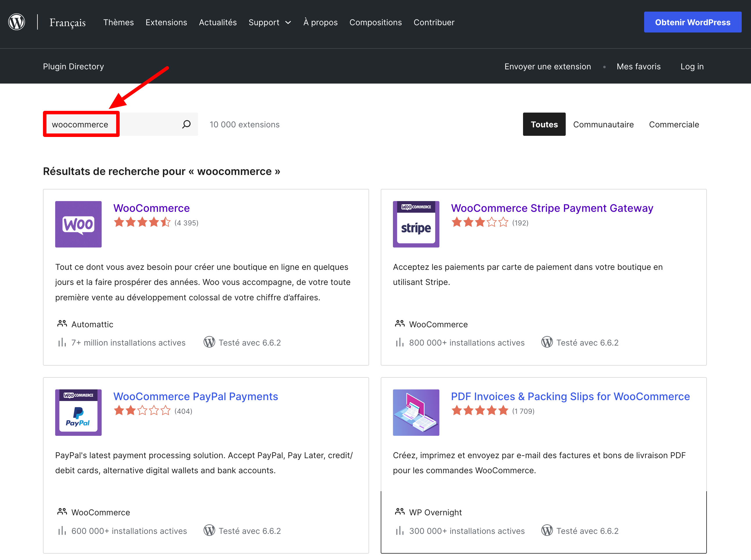Viewport: 751px width, 560px height.
Task: Click WordPress tested icon in PDF Invoices card
Action: tap(547, 530)
